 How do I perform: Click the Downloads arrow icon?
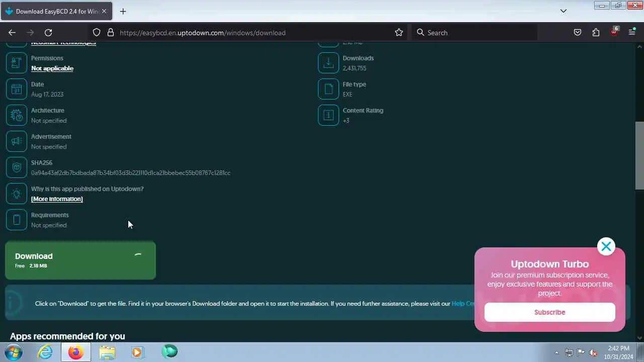329,63
